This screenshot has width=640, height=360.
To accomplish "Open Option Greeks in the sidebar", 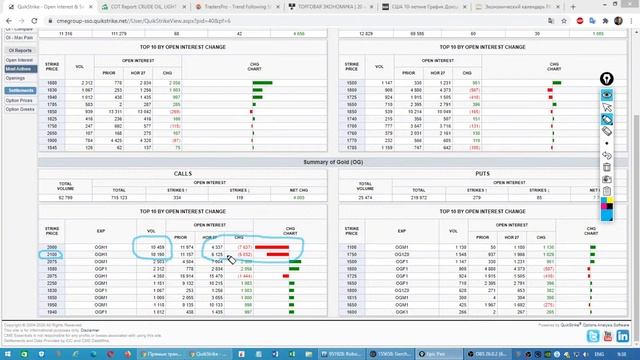I will coord(20,109).
